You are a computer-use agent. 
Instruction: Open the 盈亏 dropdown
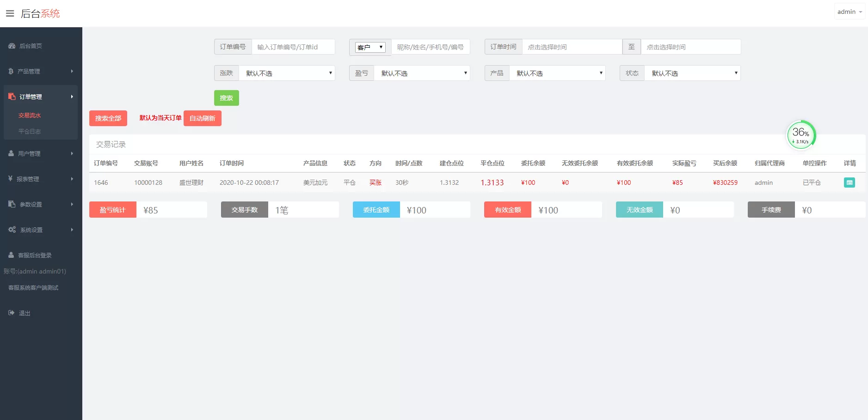click(x=422, y=73)
